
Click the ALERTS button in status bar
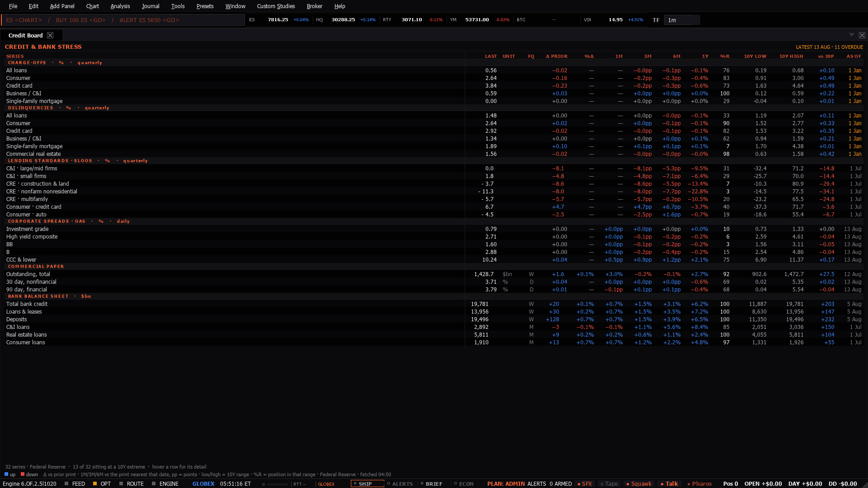tap(400, 483)
